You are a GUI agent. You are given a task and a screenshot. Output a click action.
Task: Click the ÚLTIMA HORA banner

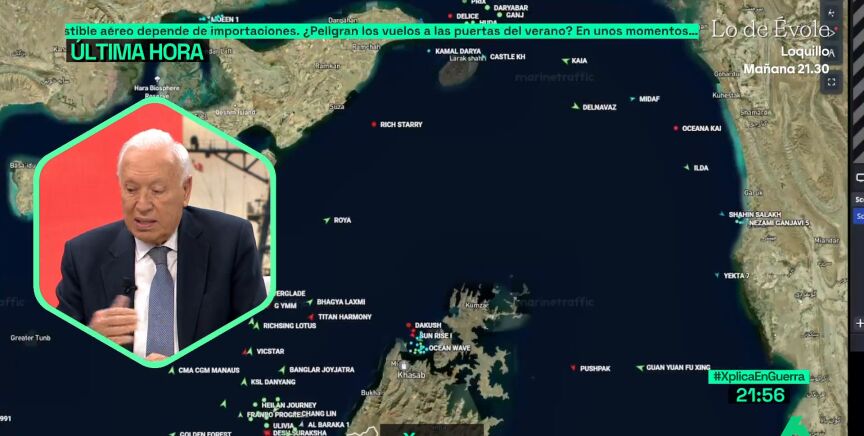coord(135,51)
